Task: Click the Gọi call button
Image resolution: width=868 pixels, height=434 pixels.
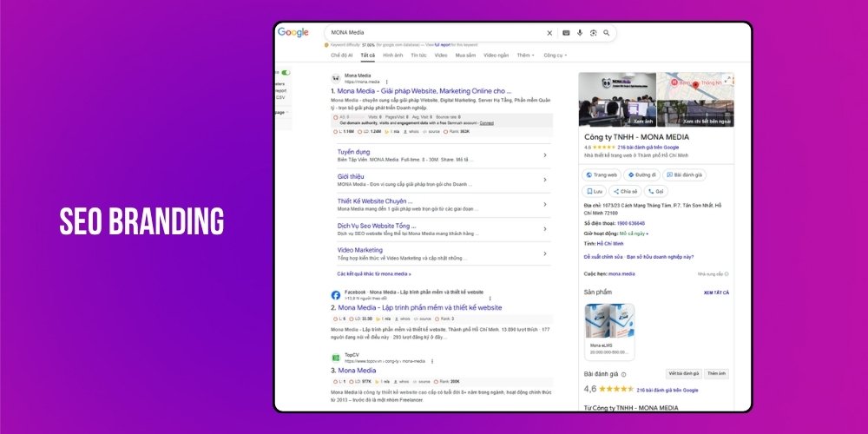Action: [x=656, y=191]
